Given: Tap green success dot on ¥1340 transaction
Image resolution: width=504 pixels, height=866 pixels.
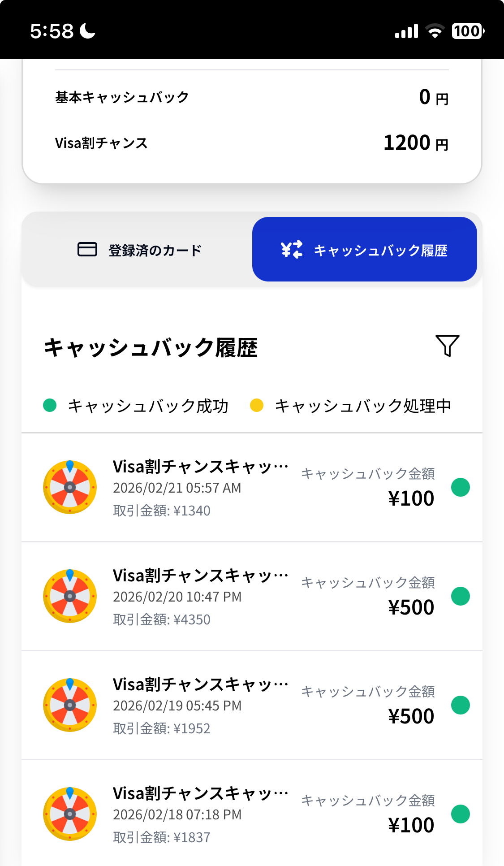Looking at the screenshot, I should coord(460,487).
